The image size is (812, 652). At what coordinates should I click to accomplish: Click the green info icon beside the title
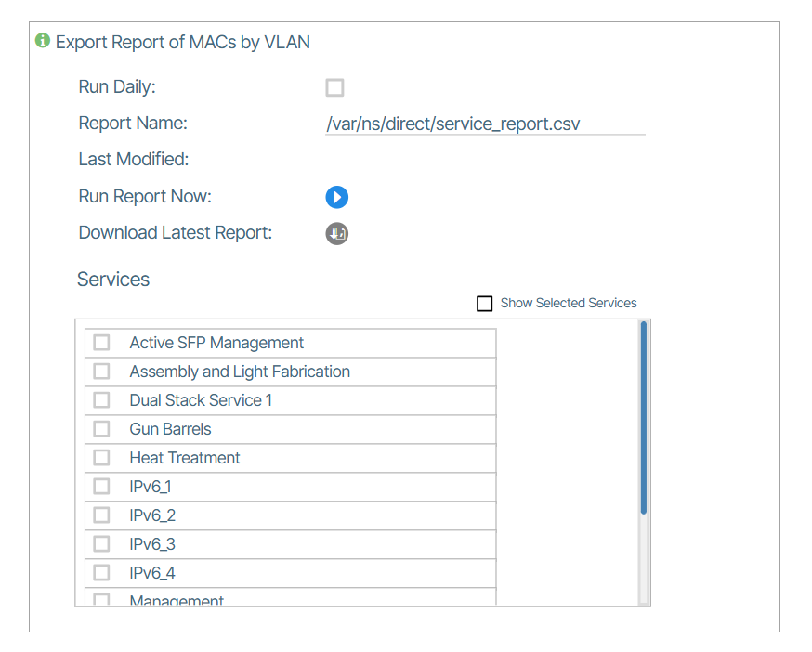(x=42, y=41)
